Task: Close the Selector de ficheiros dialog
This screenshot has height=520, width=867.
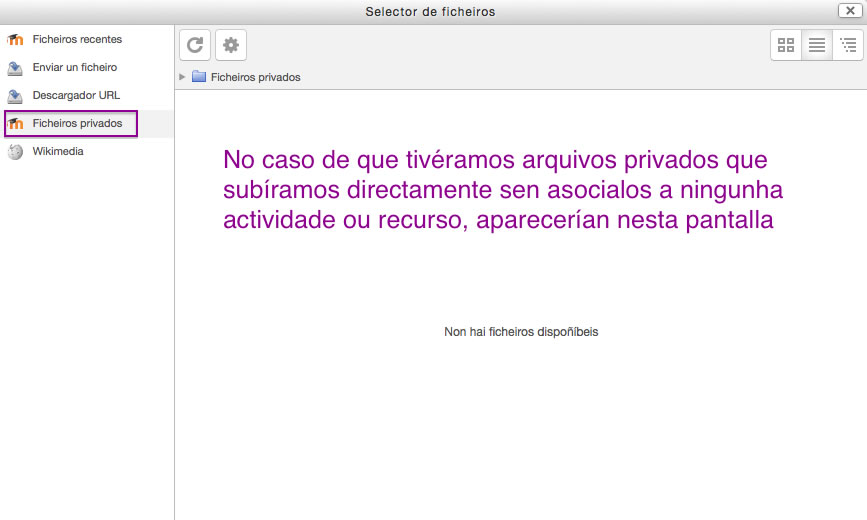Action: click(x=850, y=11)
